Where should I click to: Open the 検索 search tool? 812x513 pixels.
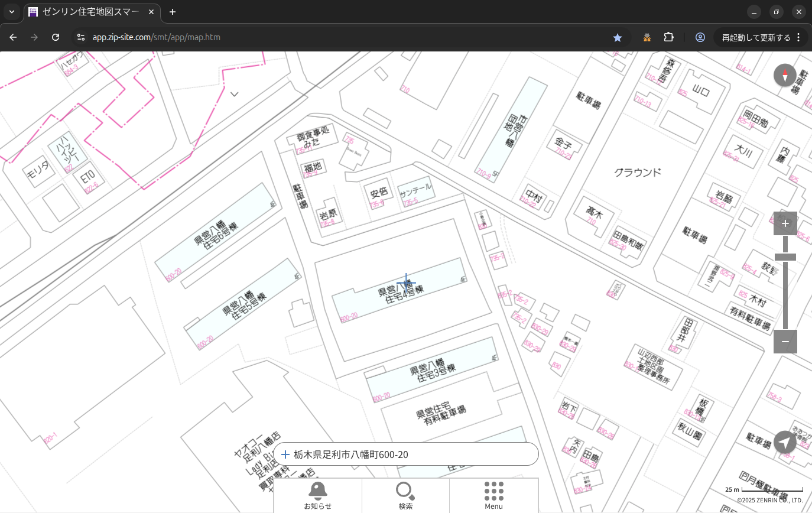pyautogui.click(x=405, y=495)
